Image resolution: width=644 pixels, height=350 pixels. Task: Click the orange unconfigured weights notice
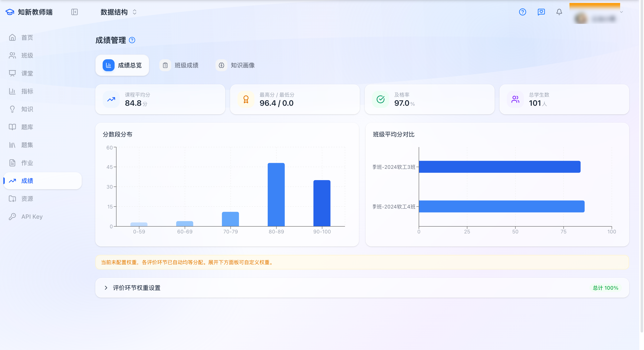362,262
